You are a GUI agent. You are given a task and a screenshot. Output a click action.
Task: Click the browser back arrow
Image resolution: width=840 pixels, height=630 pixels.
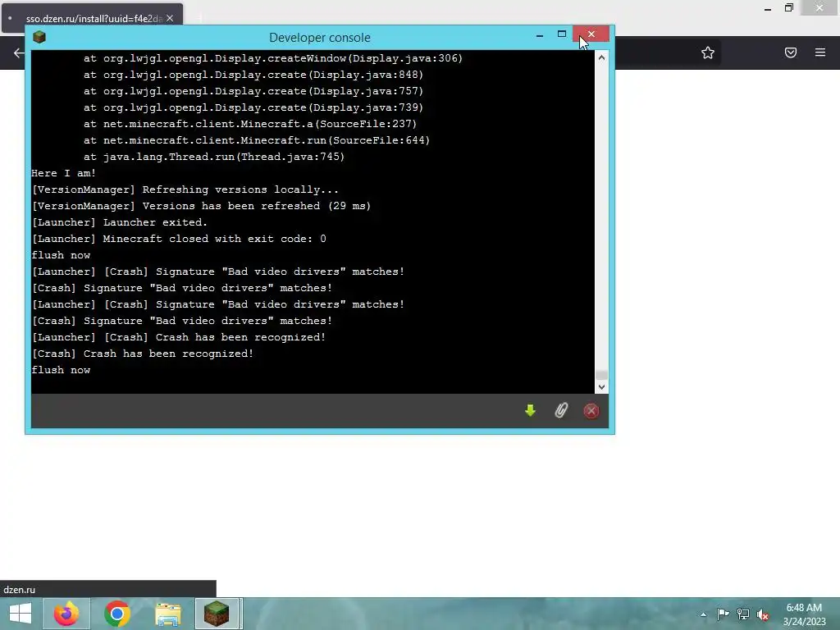click(19, 52)
